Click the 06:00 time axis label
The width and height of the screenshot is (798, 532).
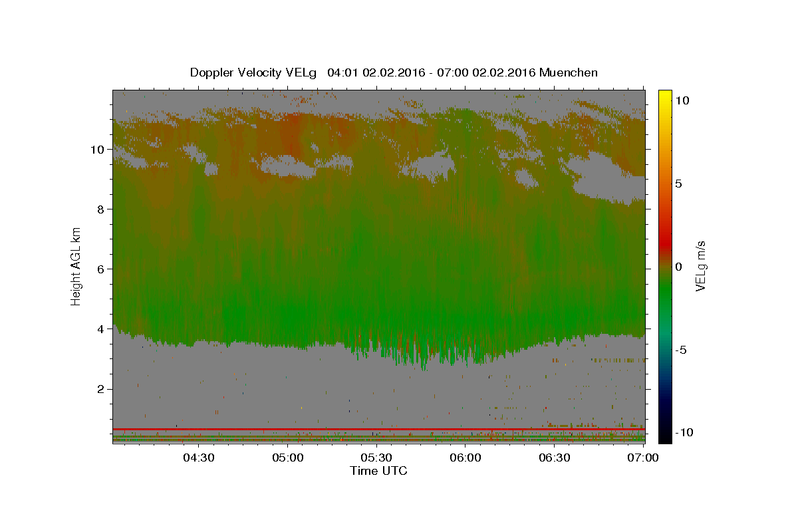point(465,458)
